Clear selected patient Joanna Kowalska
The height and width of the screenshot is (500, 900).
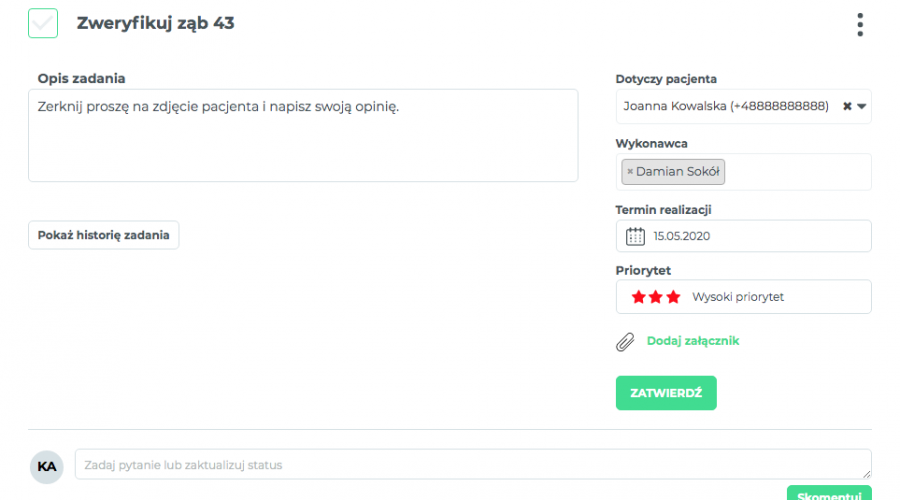click(847, 106)
